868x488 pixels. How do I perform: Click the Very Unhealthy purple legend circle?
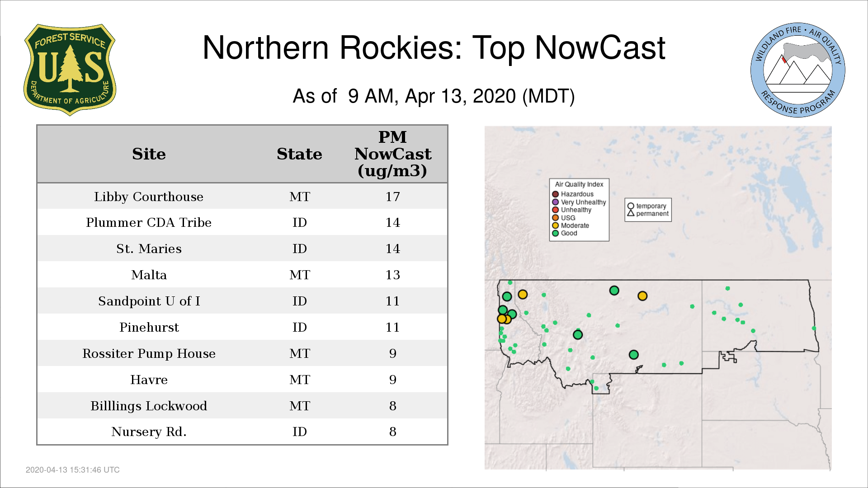click(x=555, y=202)
